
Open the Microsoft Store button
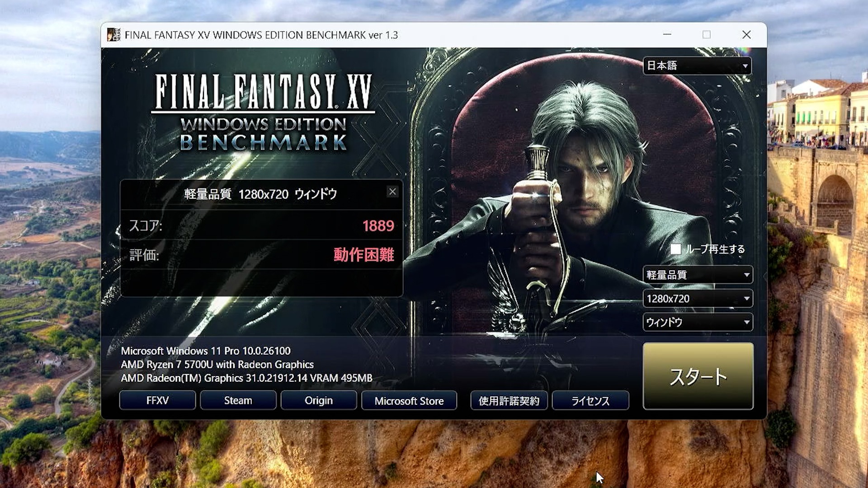coord(409,400)
